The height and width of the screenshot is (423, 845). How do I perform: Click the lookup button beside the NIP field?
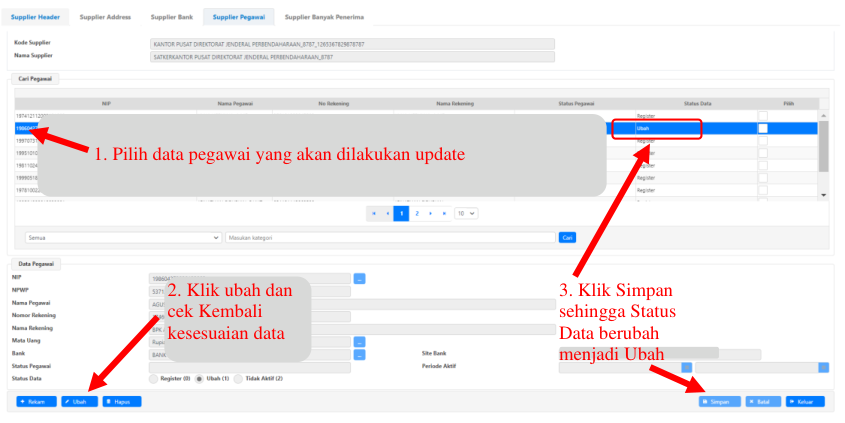tap(360, 277)
